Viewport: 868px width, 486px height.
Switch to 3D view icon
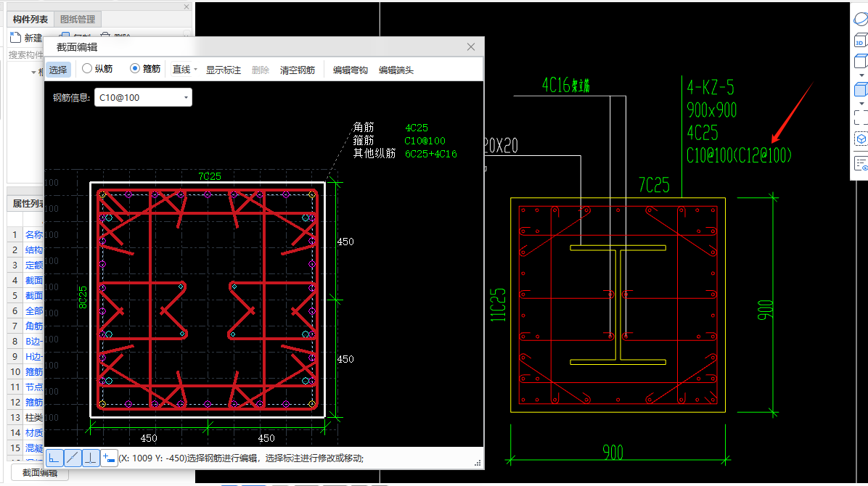click(x=861, y=41)
